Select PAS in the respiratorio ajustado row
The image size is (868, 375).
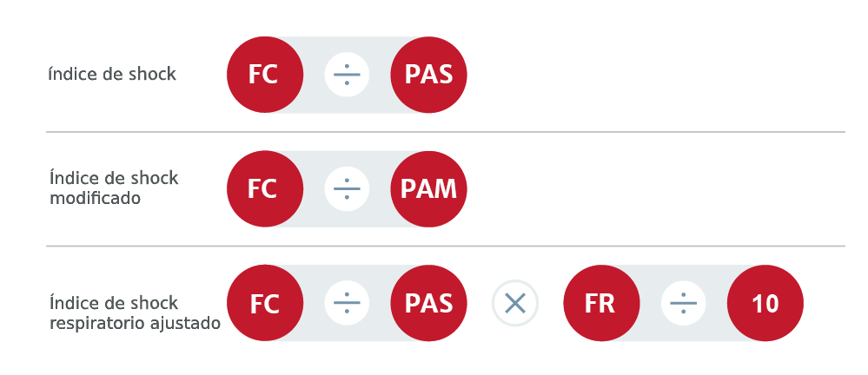tap(429, 303)
